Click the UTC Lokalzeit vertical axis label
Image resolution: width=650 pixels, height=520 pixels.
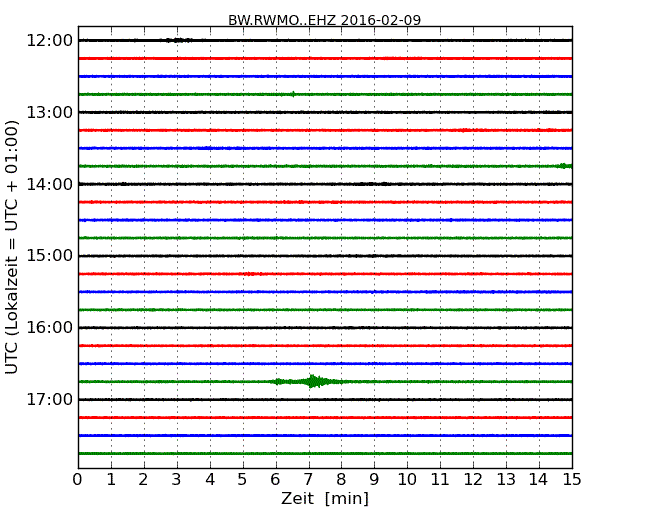click(x=12, y=247)
